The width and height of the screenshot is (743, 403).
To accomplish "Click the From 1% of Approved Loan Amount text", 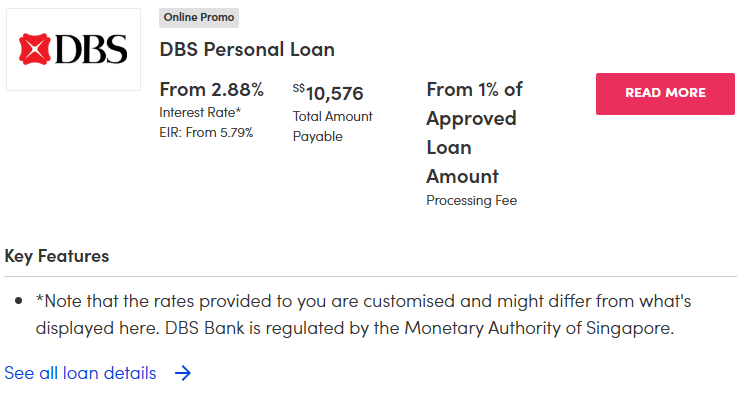I will click(474, 132).
